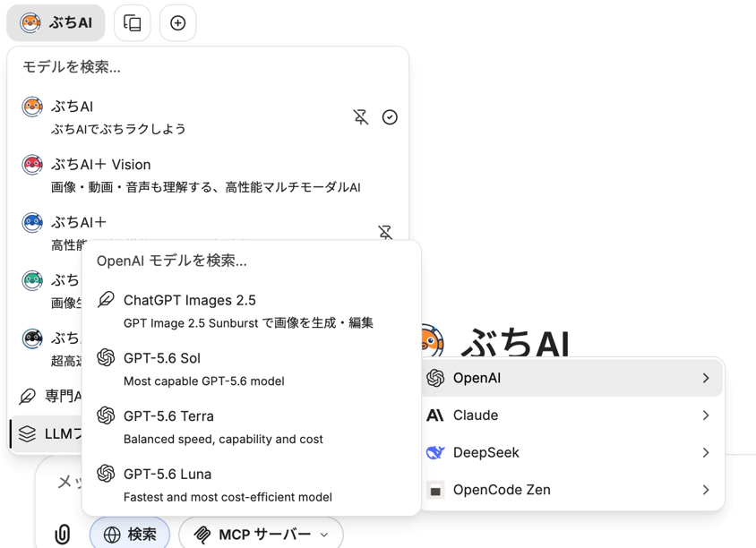Focus the モデルを検索 search field
The width and height of the screenshot is (756, 548).
tap(207, 66)
